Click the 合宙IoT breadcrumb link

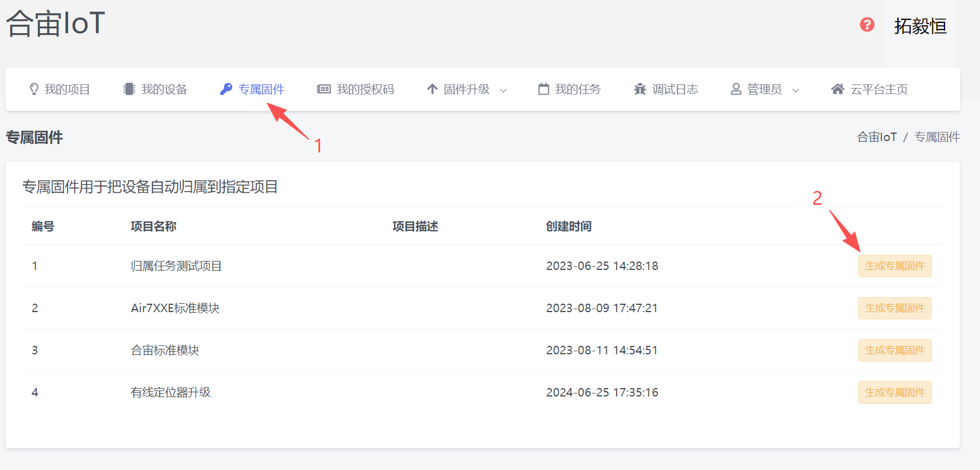[876, 137]
